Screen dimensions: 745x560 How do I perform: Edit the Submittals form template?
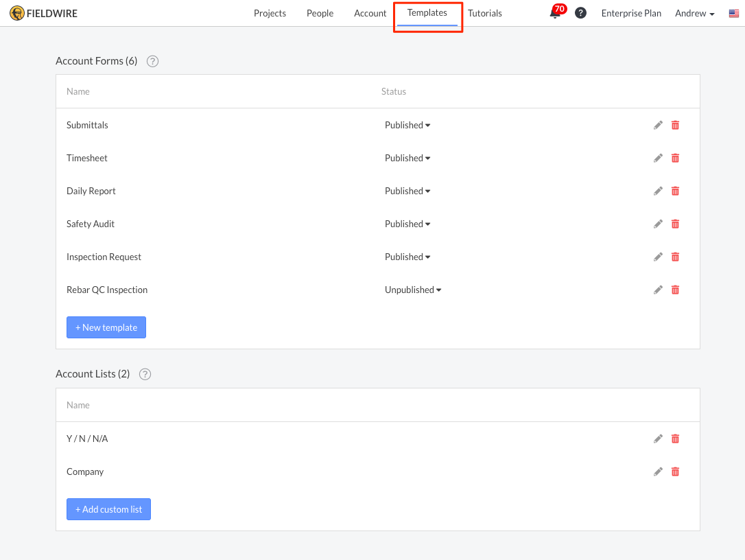tap(658, 125)
